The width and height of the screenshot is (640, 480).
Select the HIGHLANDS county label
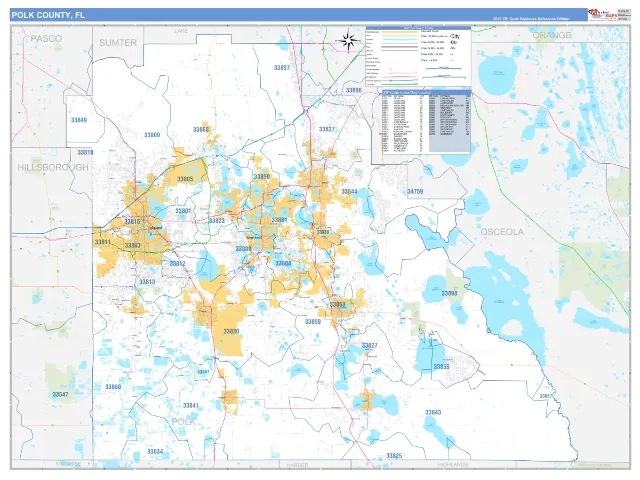pyautogui.click(x=453, y=465)
